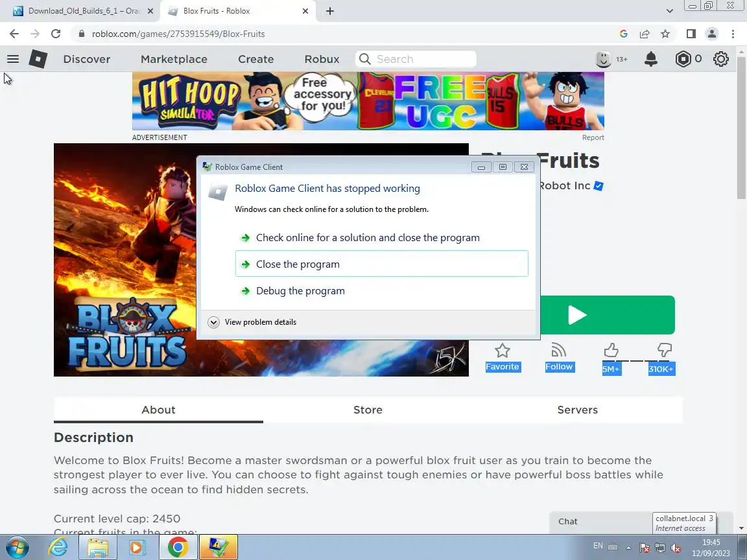
Task: Open the Discover menu item
Action: tap(87, 59)
